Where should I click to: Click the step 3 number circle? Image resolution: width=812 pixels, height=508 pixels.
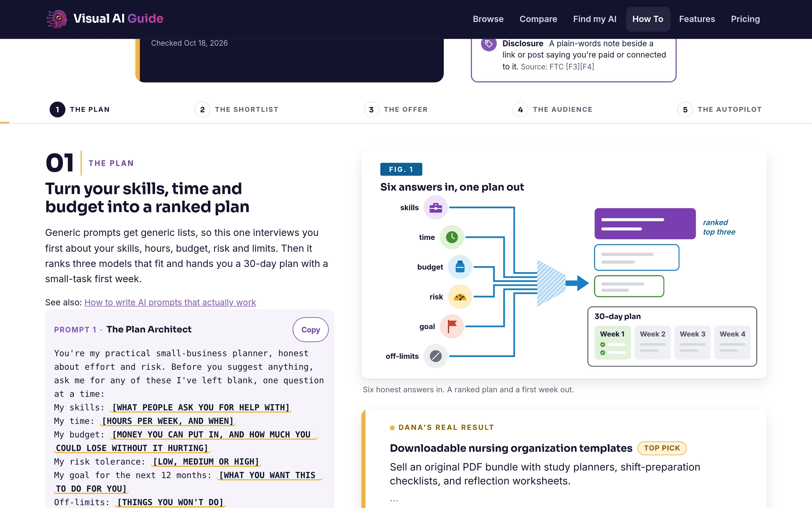[x=371, y=110]
